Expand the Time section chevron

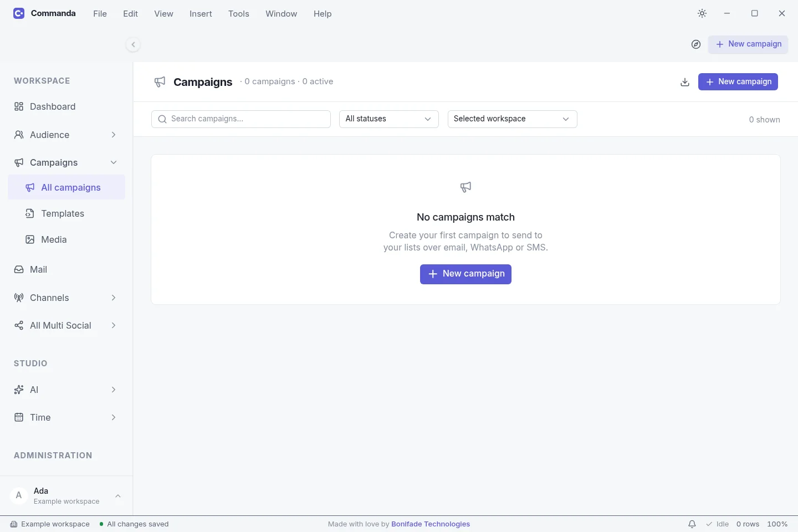(114, 417)
